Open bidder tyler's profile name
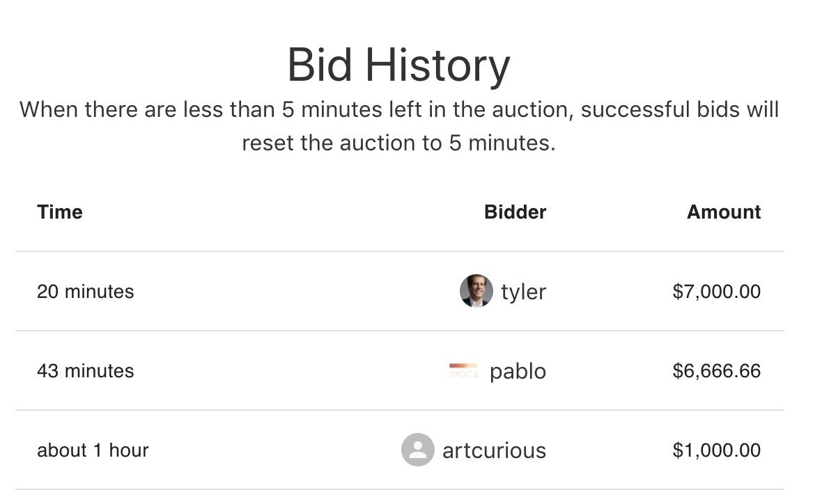Screen dimensions: 822x504 523,292
